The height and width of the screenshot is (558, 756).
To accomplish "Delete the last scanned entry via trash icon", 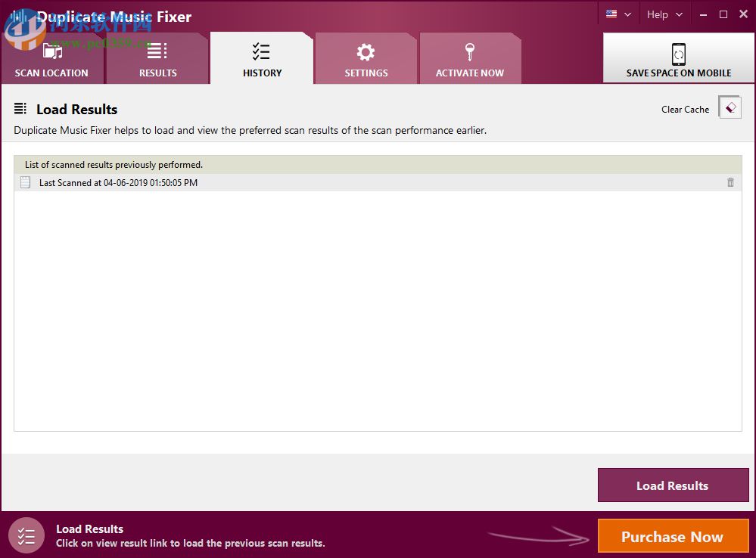I will pos(730,182).
